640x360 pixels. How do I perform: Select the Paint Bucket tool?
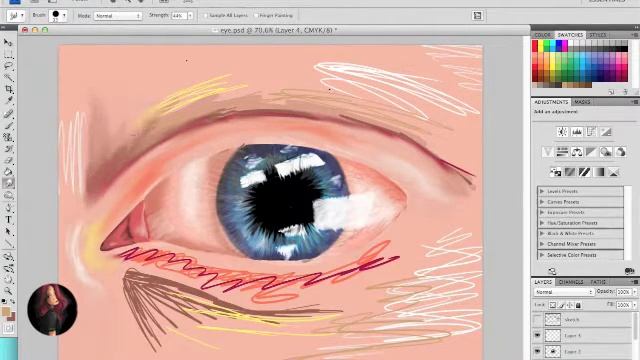8,172
